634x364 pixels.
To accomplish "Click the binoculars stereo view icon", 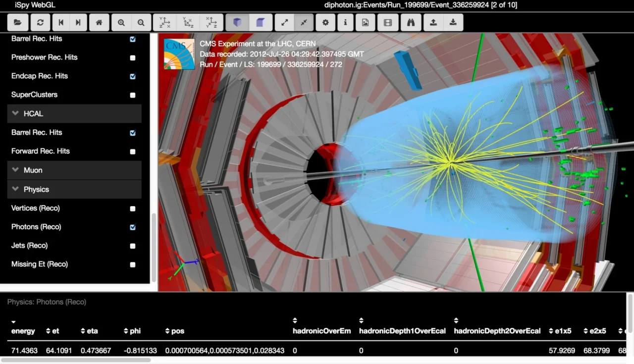I will [411, 22].
